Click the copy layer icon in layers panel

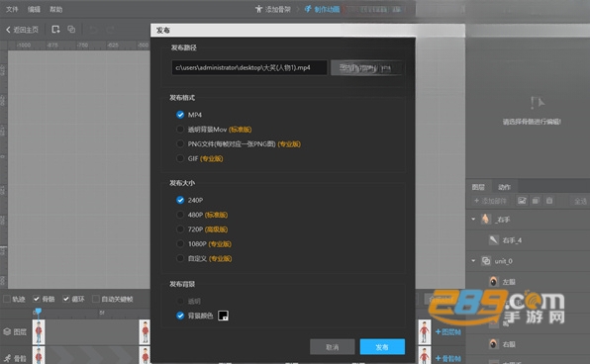tap(536, 201)
